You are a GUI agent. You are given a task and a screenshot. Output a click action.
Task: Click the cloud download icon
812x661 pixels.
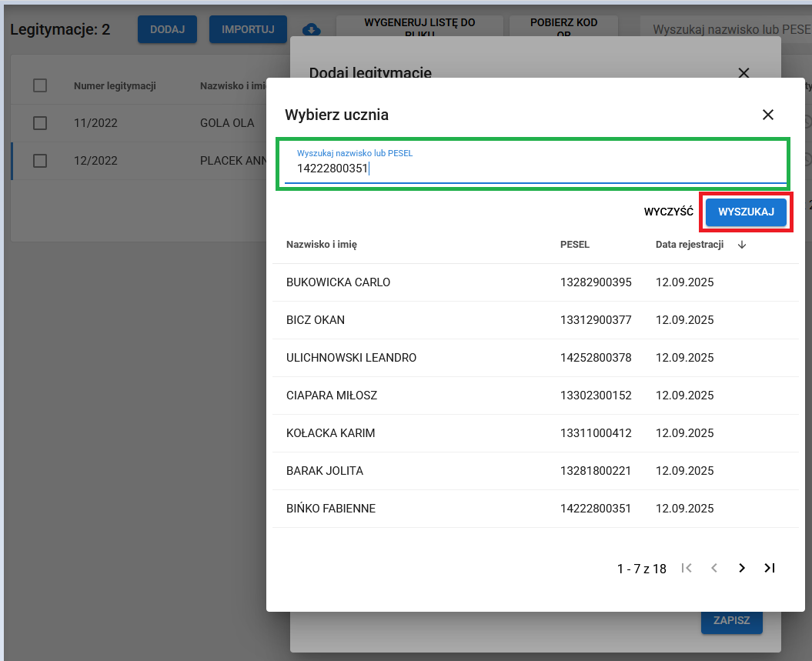point(311,30)
